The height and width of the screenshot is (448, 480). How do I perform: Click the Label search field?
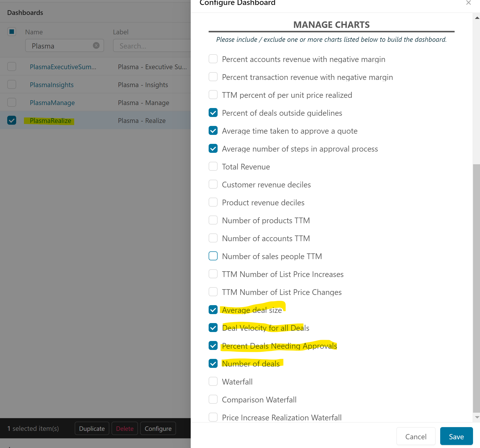(x=152, y=46)
